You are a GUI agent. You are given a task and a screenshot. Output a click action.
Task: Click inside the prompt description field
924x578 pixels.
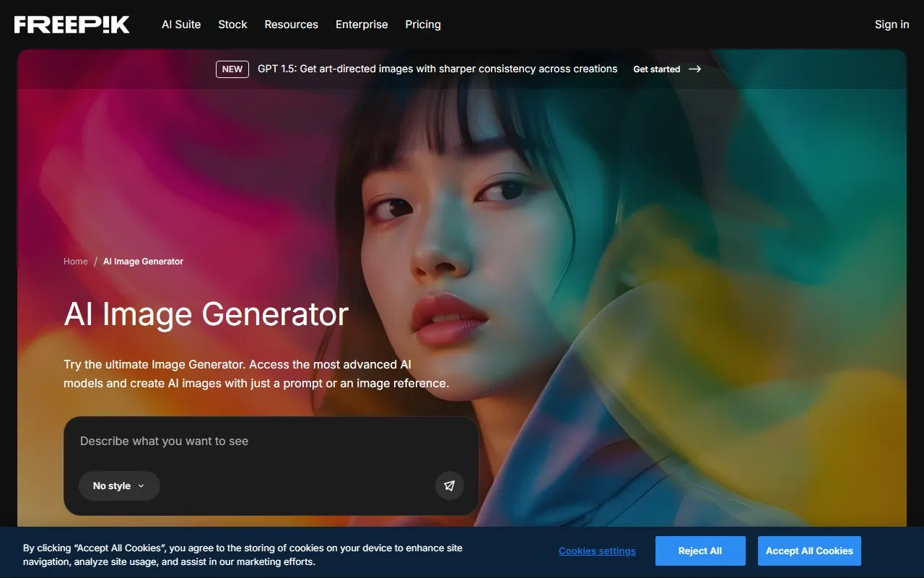pyautogui.click(x=217, y=441)
